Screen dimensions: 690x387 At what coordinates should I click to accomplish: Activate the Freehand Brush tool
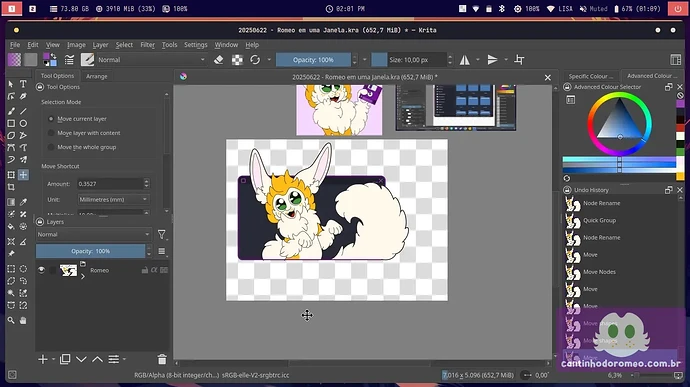tap(11, 111)
